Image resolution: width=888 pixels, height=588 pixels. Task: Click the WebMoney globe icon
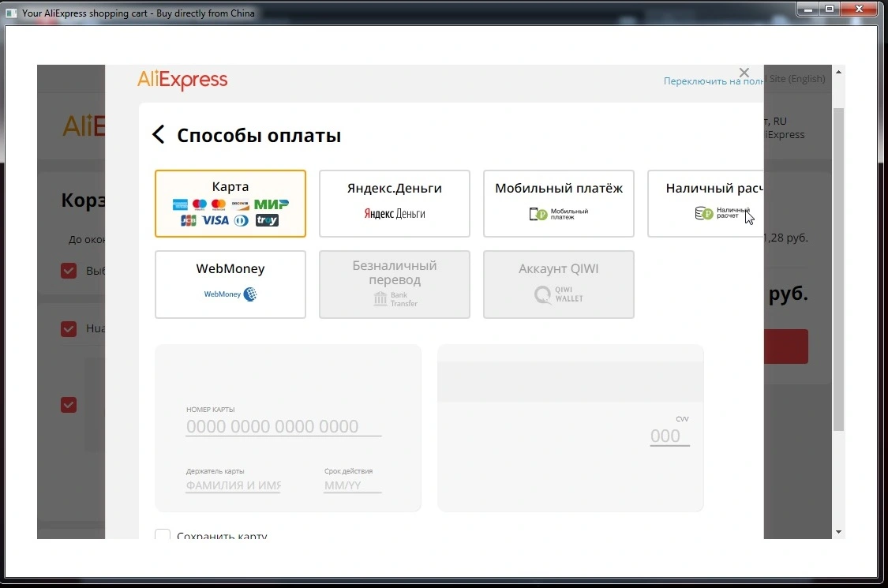[x=250, y=294]
